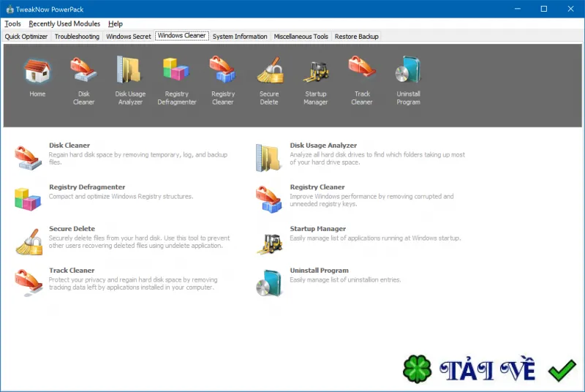
Task: Click 'Regain hard disk space by removing temporary' description
Action: pos(138,159)
